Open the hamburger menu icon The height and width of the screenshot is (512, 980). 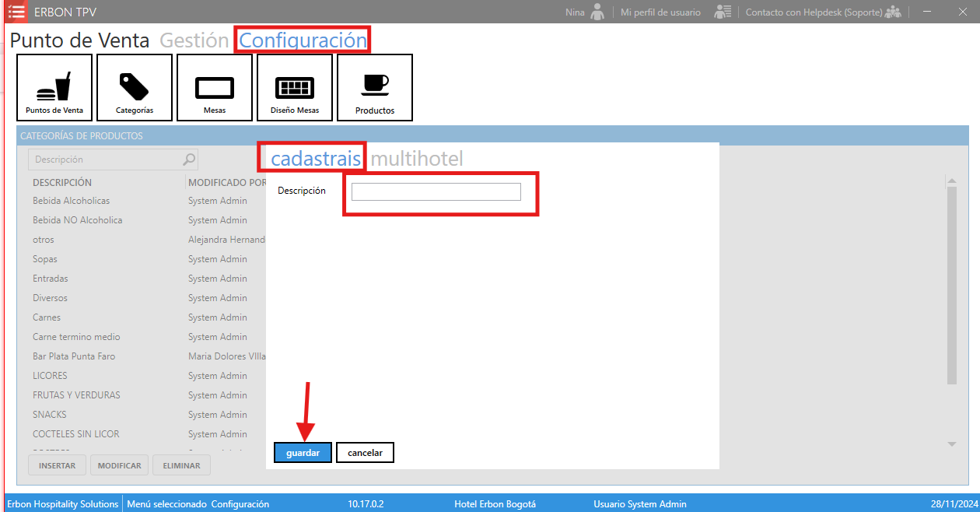tap(16, 12)
